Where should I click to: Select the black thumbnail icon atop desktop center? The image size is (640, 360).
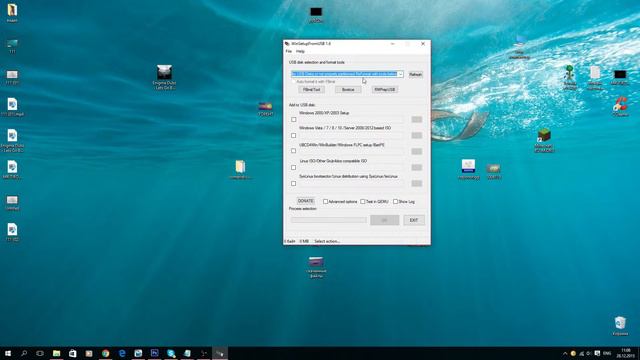316,15
